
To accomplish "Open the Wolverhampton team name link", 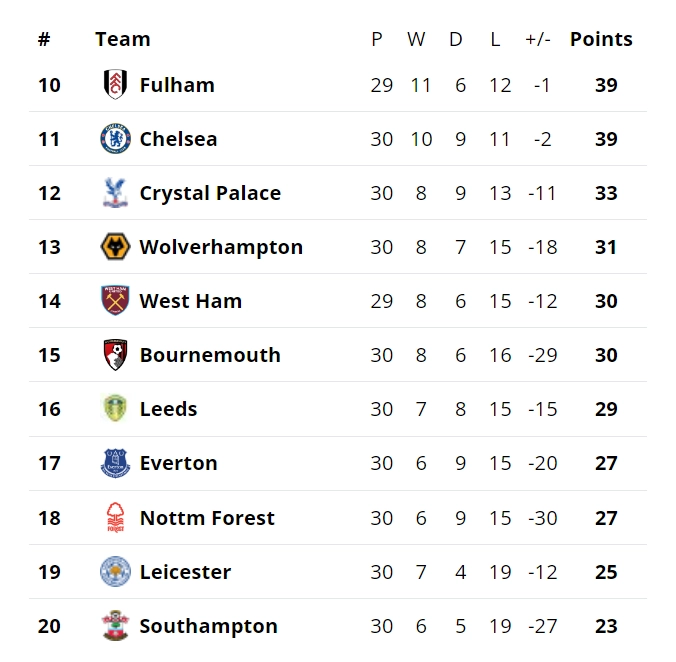I will tap(221, 247).
